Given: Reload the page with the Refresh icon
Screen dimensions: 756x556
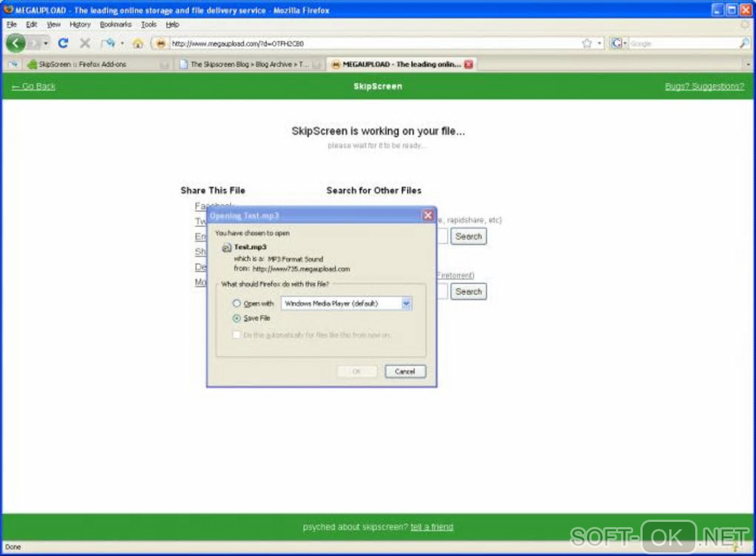Looking at the screenshot, I should pyautogui.click(x=63, y=44).
